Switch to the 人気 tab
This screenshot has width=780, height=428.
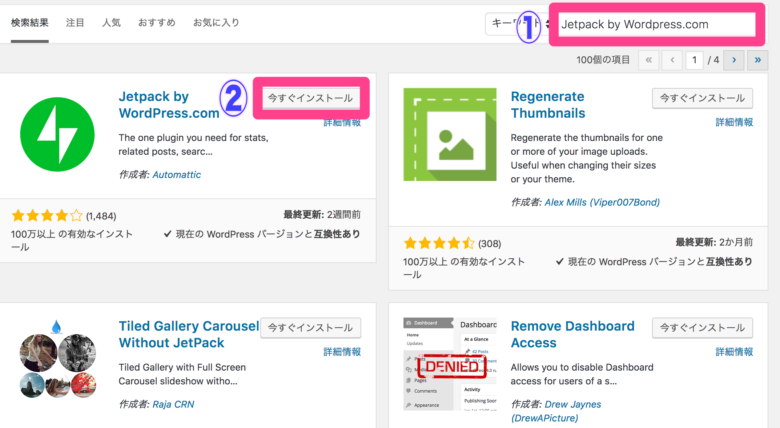coord(111,23)
